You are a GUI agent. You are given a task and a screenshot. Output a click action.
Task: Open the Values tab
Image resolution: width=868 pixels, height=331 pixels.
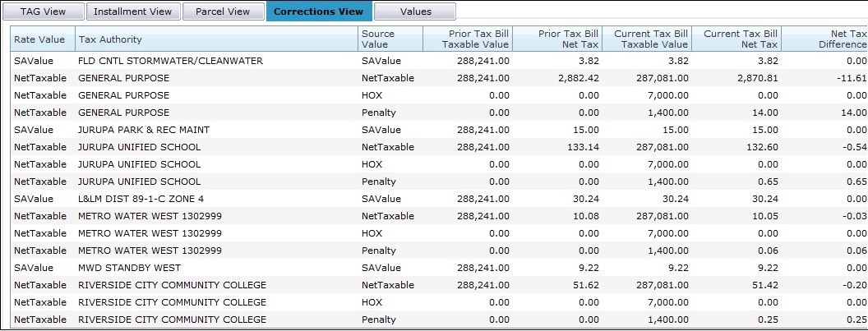click(415, 11)
